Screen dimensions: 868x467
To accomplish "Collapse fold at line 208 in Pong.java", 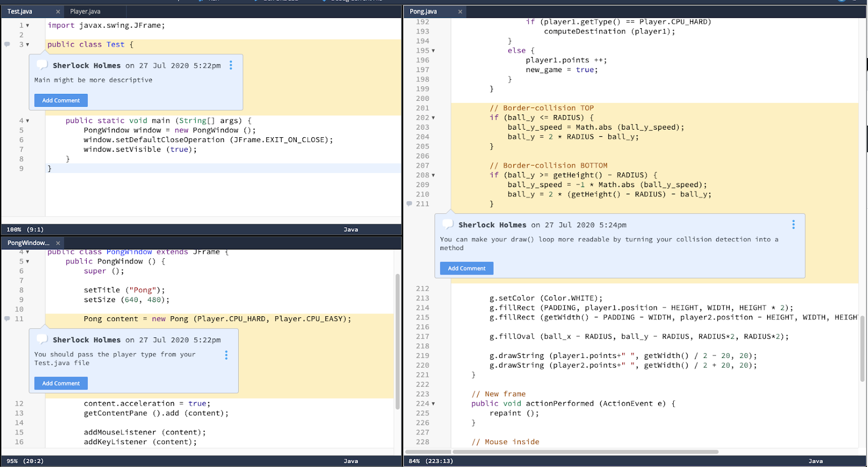I will tap(433, 176).
